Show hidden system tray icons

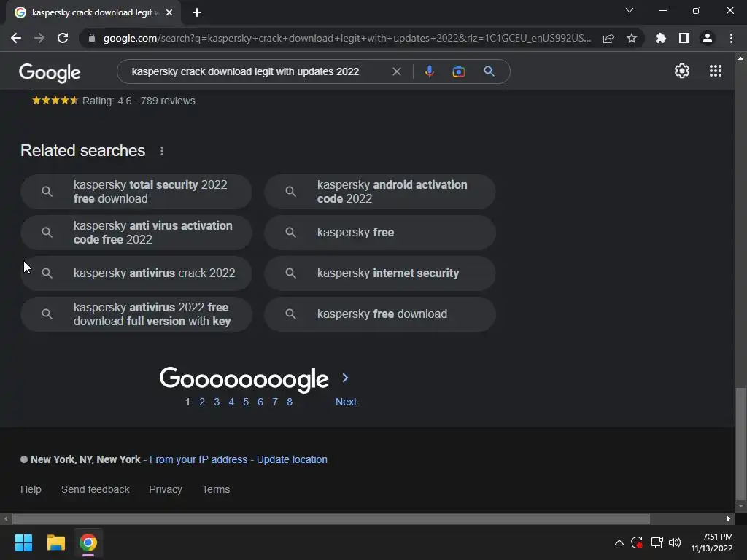(619, 542)
